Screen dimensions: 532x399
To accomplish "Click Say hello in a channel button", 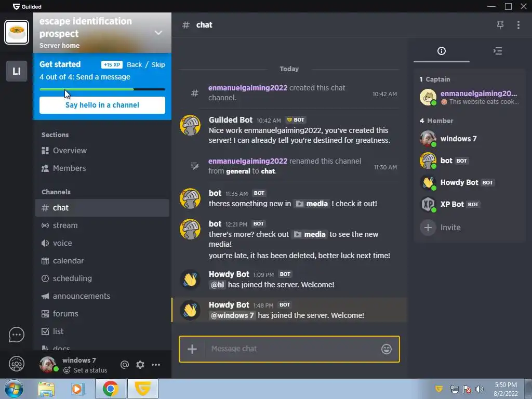I will pyautogui.click(x=102, y=105).
